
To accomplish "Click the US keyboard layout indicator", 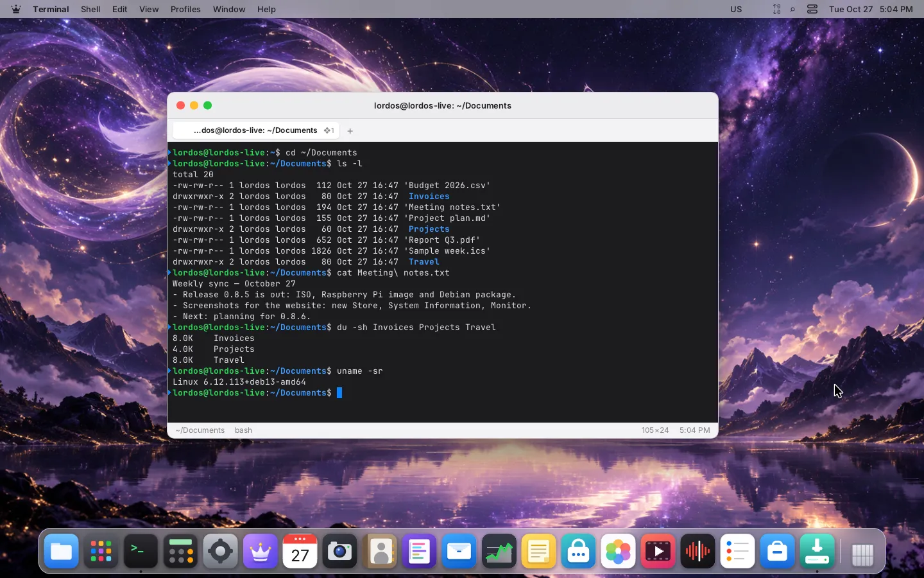I will point(736,9).
